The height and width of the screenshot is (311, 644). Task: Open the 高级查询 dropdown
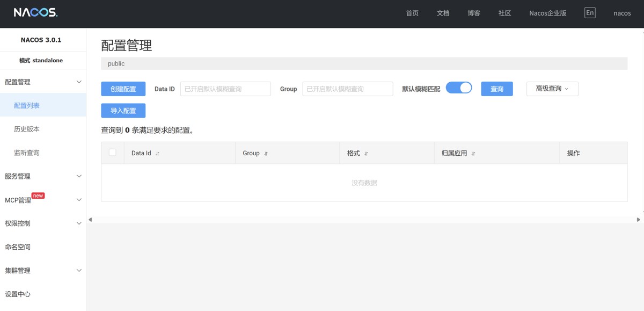tap(552, 89)
